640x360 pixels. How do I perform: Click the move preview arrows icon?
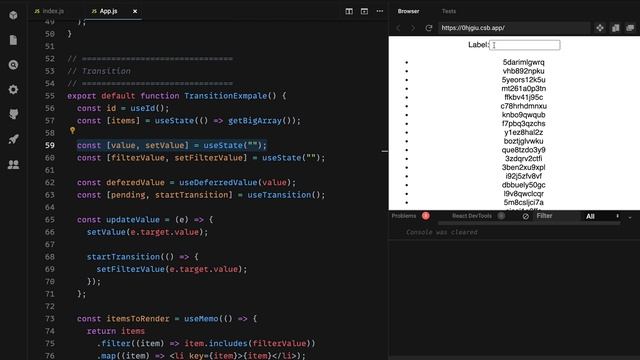(600, 28)
